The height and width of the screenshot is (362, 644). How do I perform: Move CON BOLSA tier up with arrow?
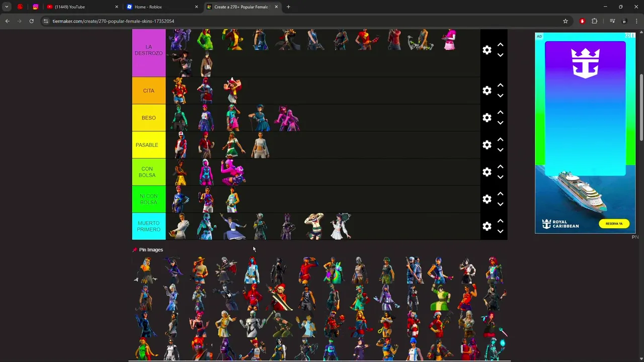(x=500, y=167)
